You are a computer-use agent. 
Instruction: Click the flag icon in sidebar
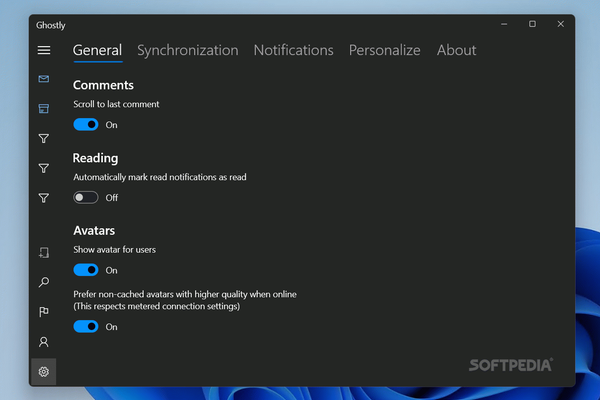(44, 312)
